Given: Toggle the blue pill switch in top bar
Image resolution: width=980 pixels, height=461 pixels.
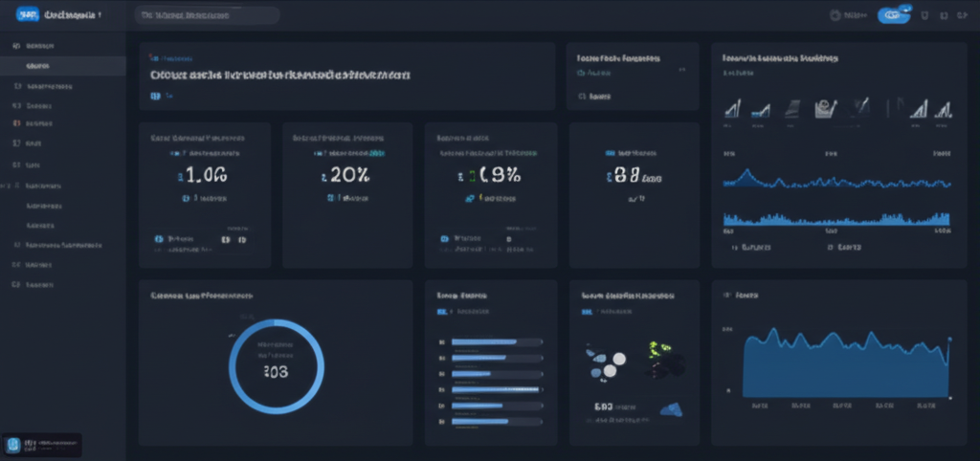Looking at the screenshot, I should 893,15.
